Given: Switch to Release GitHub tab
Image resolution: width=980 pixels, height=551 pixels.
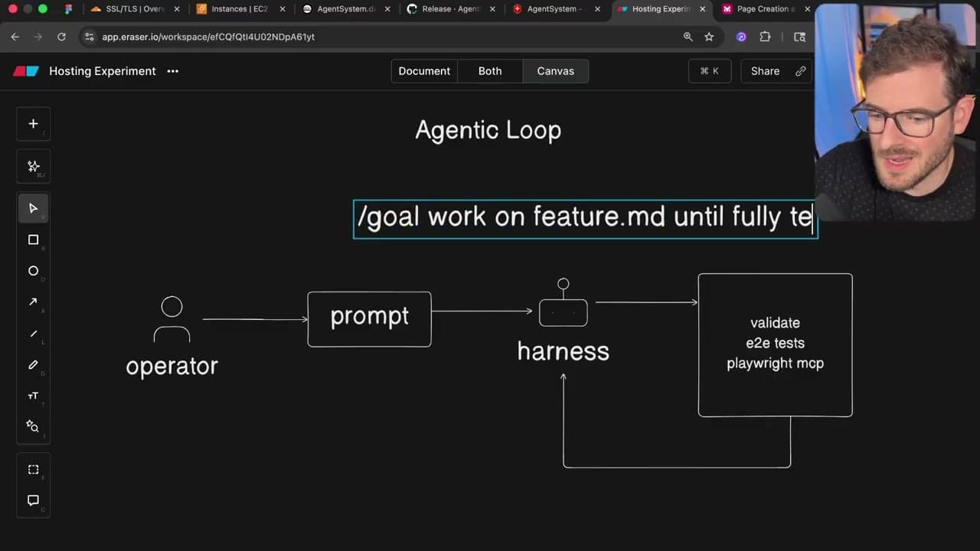Looking at the screenshot, I should pyautogui.click(x=452, y=9).
